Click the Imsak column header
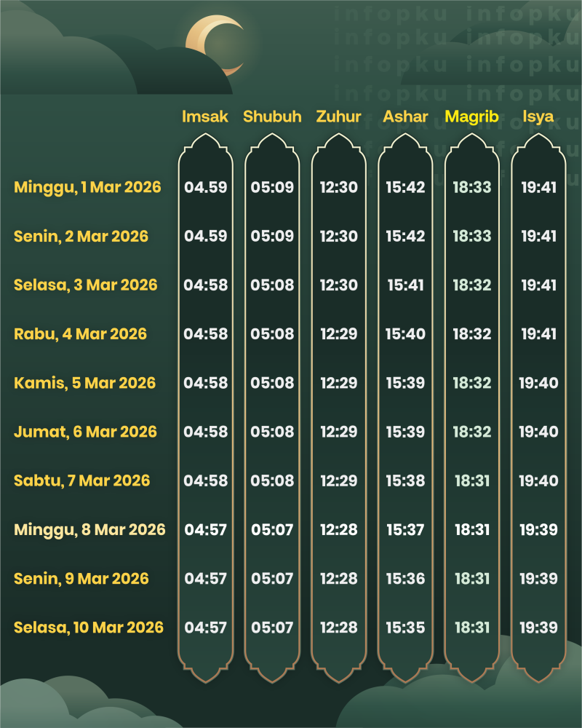The image size is (582, 728). coord(204,116)
